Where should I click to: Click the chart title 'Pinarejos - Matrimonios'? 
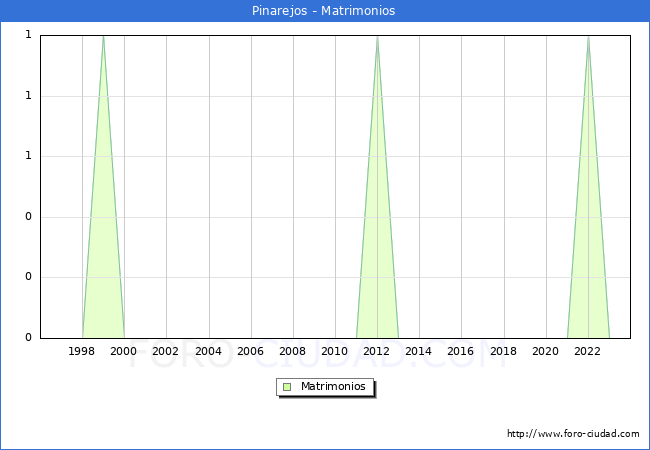click(x=323, y=11)
